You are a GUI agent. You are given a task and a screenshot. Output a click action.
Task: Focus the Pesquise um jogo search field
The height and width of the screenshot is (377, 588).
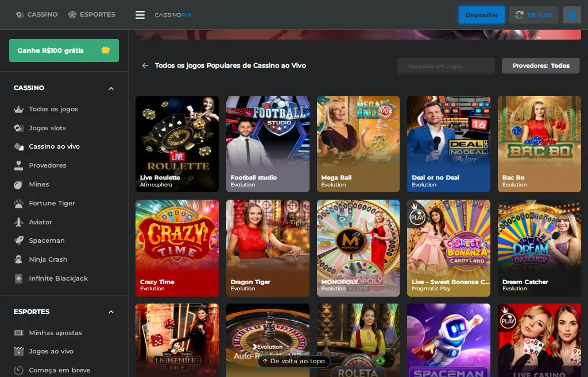tap(446, 65)
